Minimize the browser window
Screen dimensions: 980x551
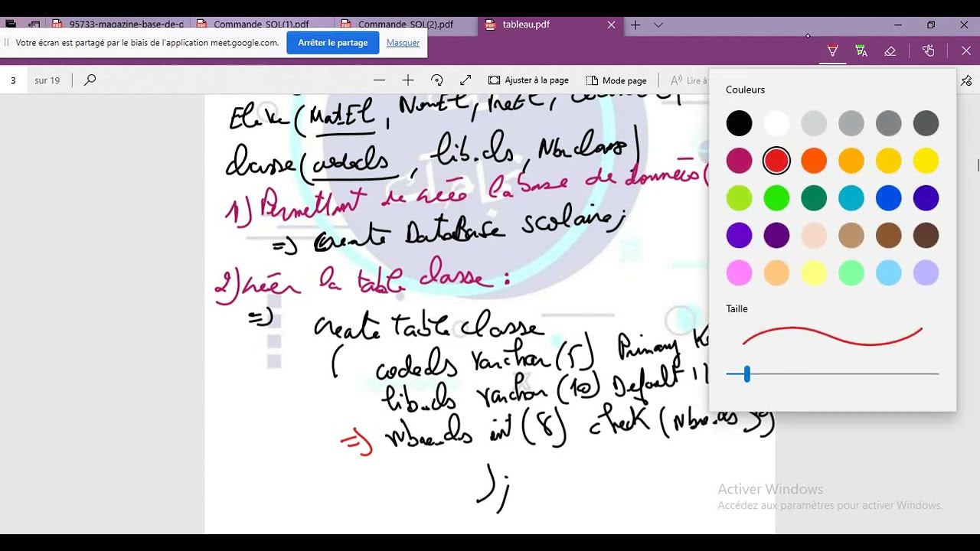pyautogui.click(x=898, y=24)
